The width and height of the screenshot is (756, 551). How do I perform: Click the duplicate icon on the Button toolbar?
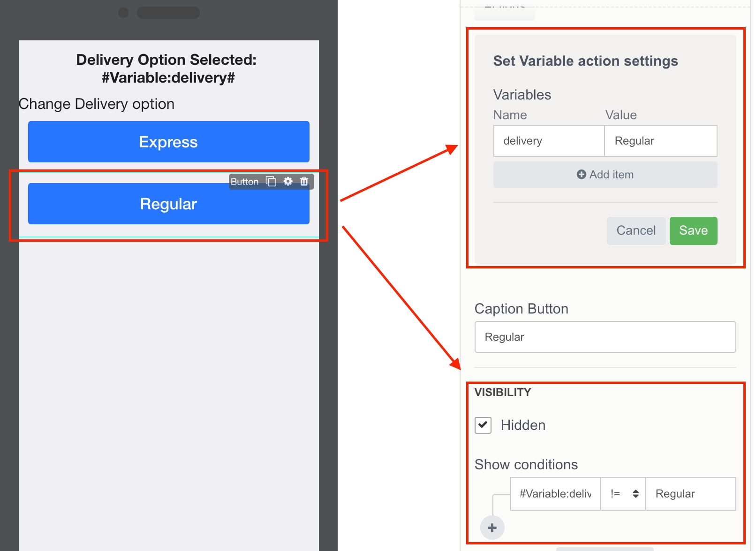(271, 181)
